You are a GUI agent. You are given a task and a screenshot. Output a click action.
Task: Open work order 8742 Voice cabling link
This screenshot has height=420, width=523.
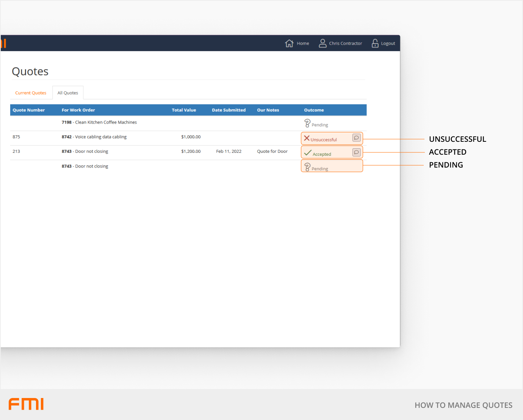pos(94,137)
